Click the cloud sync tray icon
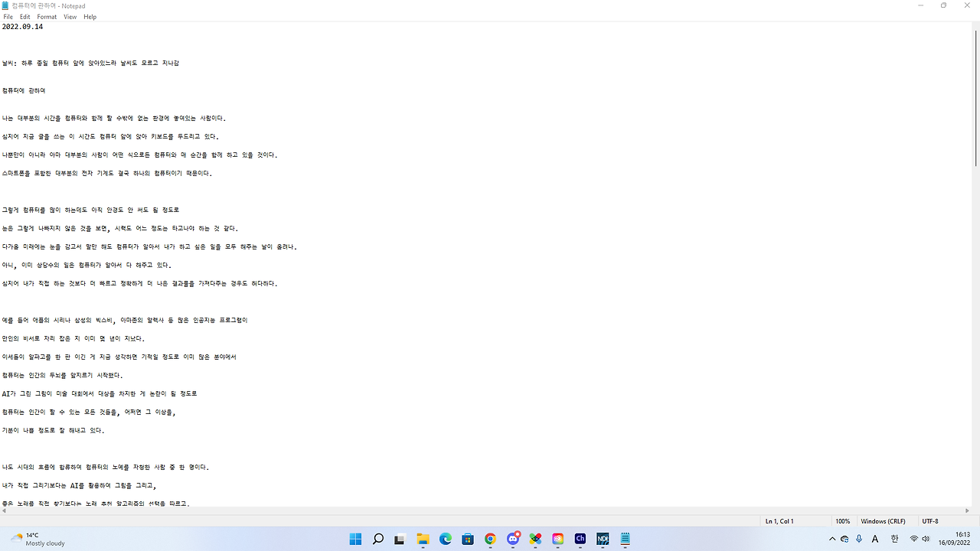 point(844,539)
